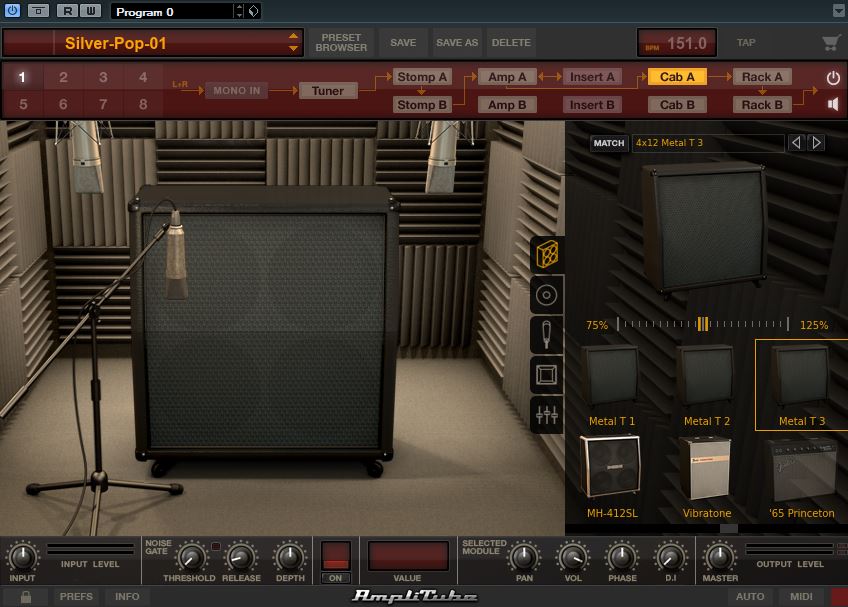Viewport: 848px width, 607px height.
Task: Open the speaker selection icon
Action: pos(547,295)
